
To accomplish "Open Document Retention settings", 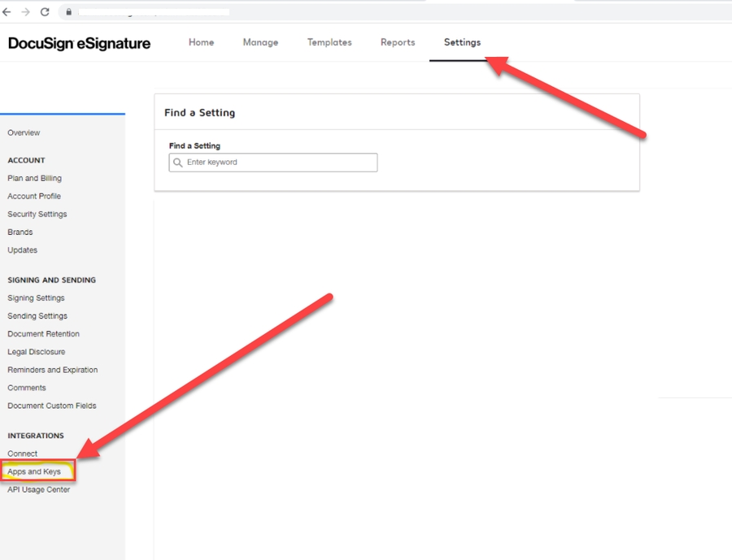I will click(43, 334).
